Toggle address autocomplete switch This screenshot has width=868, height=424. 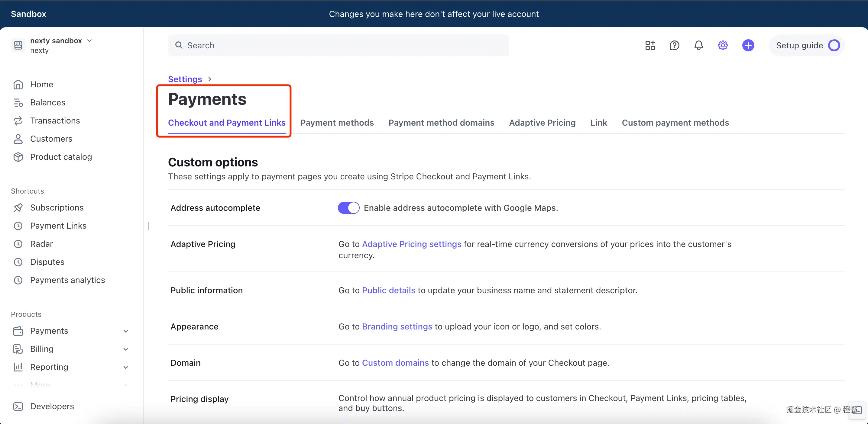(x=348, y=208)
